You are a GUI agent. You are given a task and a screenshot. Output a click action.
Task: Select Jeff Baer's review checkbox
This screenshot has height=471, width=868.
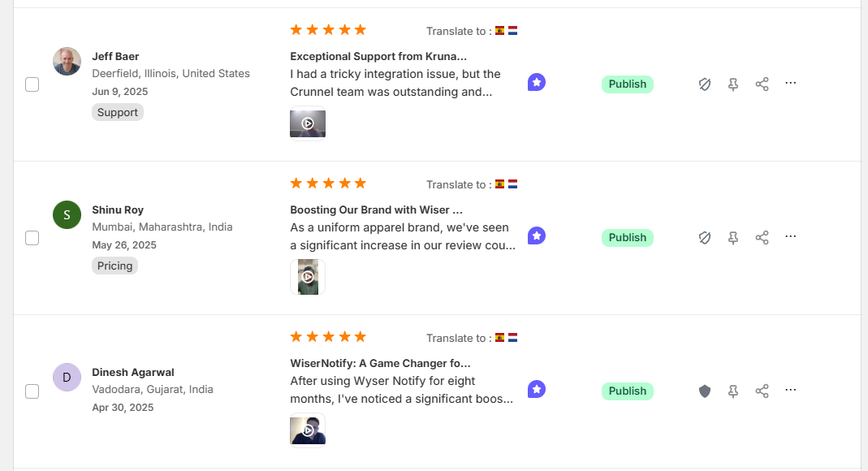tap(32, 84)
